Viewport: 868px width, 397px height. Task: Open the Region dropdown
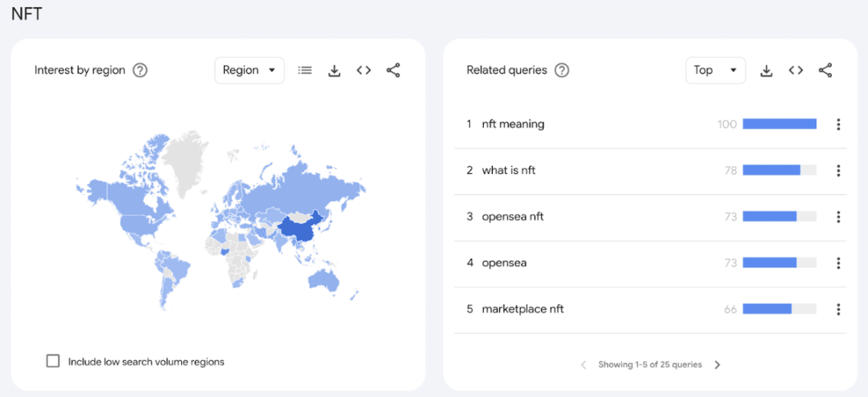pyautogui.click(x=249, y=70)
